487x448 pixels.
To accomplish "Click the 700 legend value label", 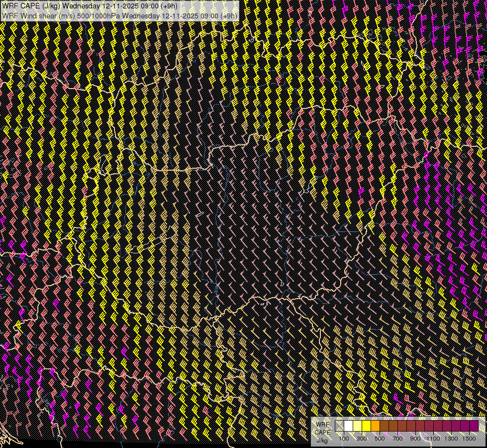I will tap(397, 439).
